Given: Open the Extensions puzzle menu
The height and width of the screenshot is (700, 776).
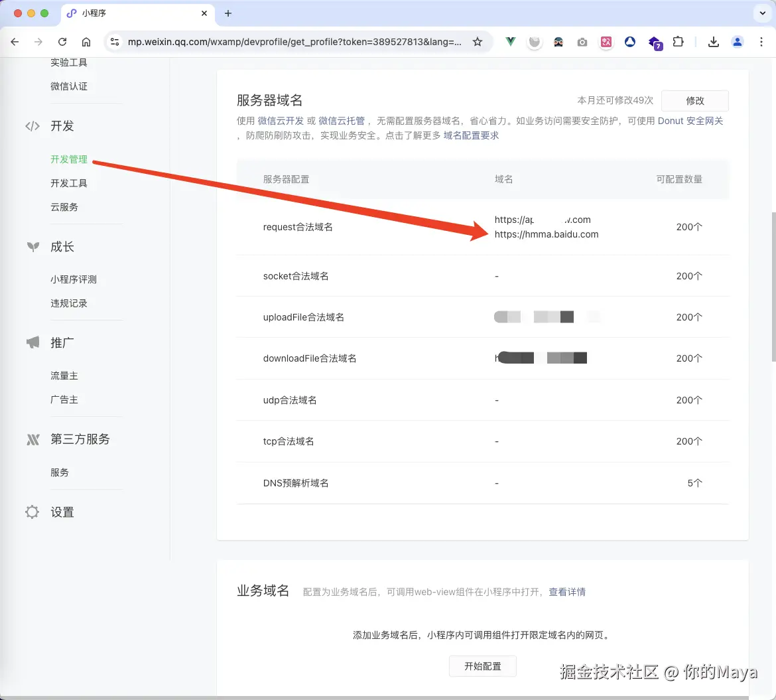Looking at the screenshot, I should [x=678, y=42].
